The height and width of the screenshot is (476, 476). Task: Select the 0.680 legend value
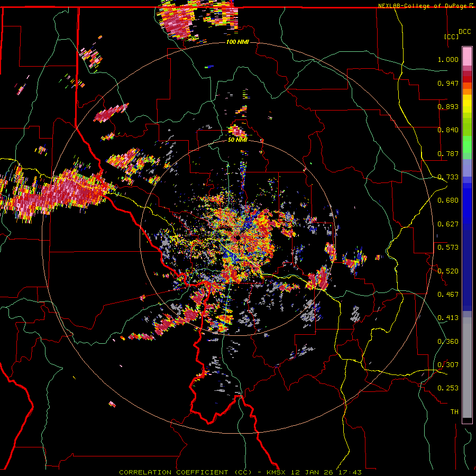[x=448, y=200]
